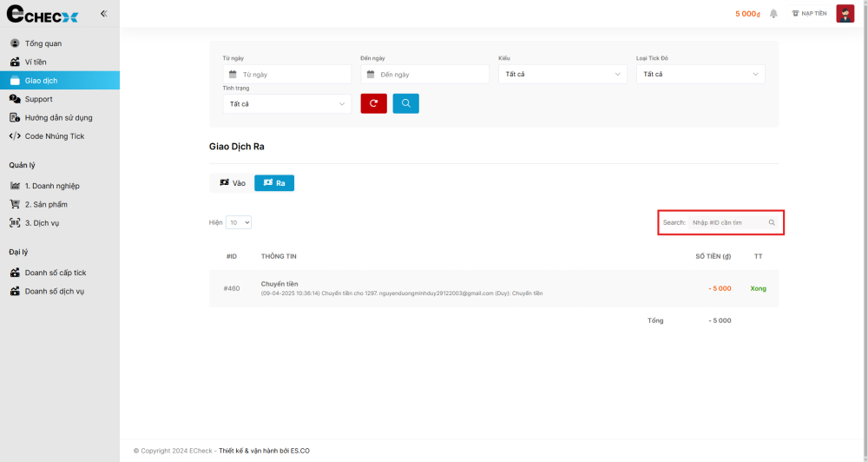Select the Ra transactions tab

pyautogui.click(x=274, y=183)
